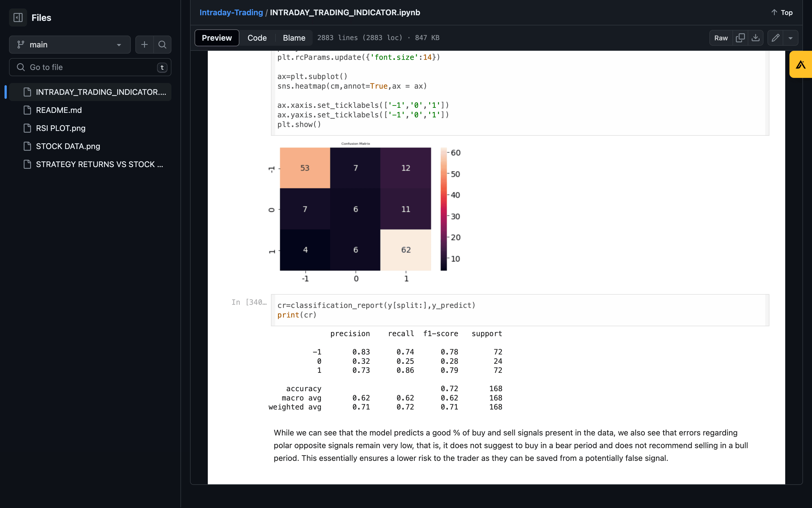Select INTRADAY_TRADING_INDICATOR file in tree
The height and width of the screenshot is (508, 812).
(x=90, y=92)
